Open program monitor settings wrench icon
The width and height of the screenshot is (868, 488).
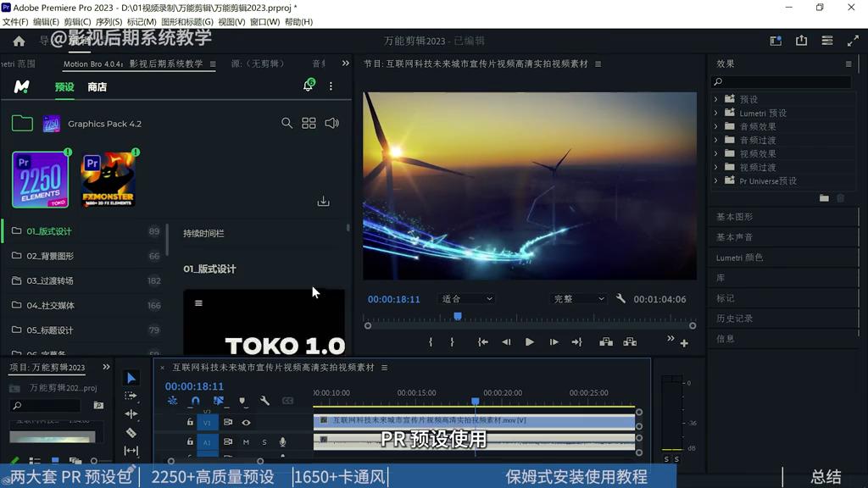point(621,299)
